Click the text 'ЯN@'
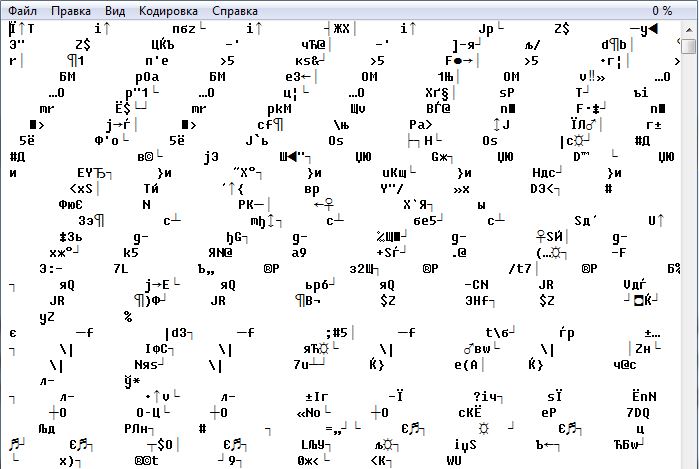 coord(220,253)
